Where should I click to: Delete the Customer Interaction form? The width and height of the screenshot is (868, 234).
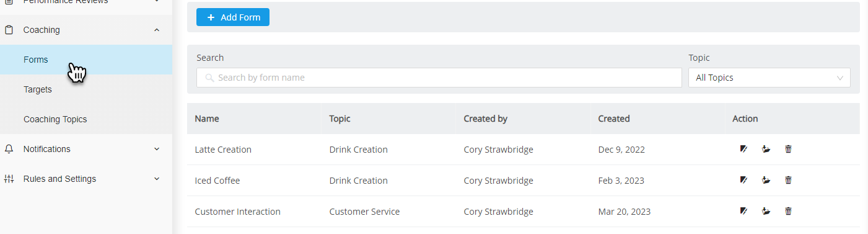[x=788, y=211]
